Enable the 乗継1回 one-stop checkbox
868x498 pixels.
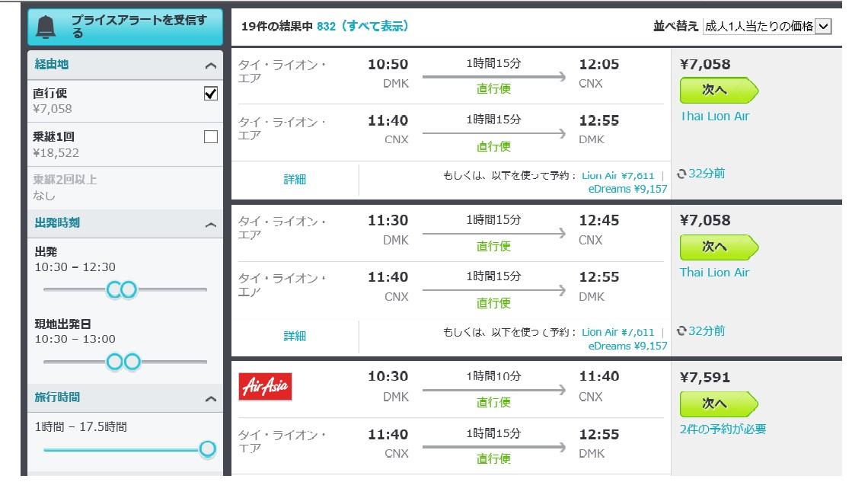211,137
